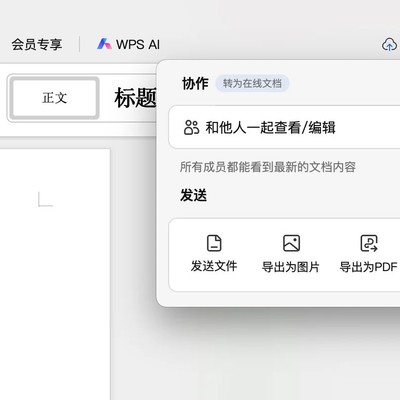The image size is (400, 400).
Task: Click the cloud upload icon
Action: (389, 44)
